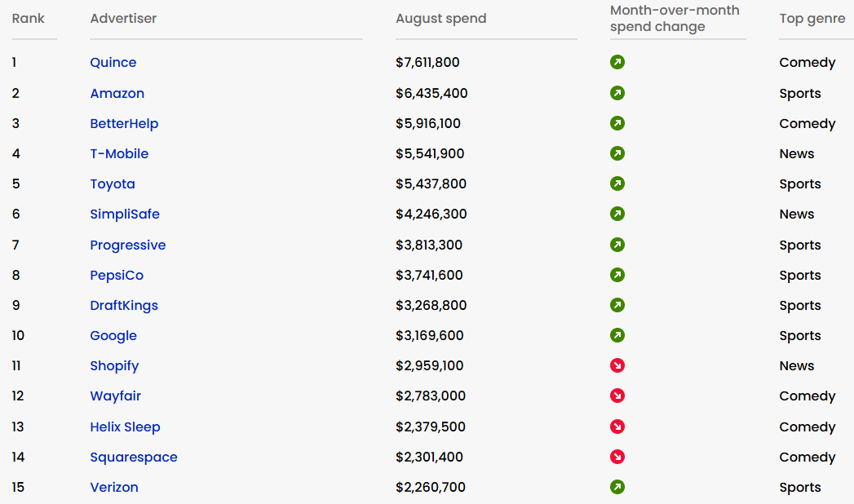Select the $7,611,800 spend value

coord(427,63)
